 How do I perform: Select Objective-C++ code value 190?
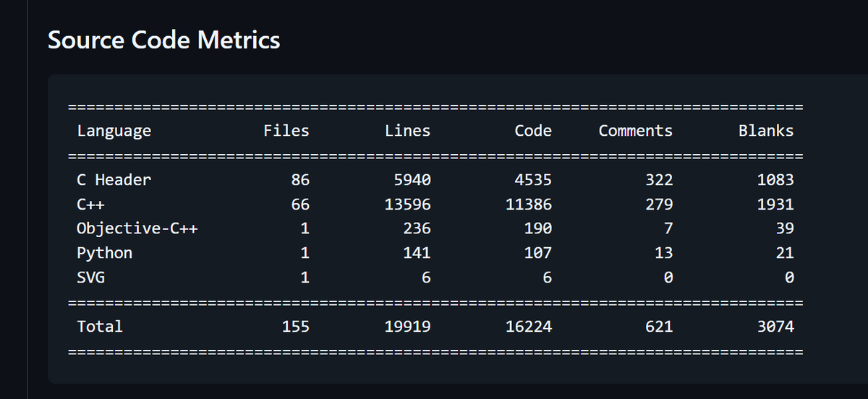(x=537, y=229)
